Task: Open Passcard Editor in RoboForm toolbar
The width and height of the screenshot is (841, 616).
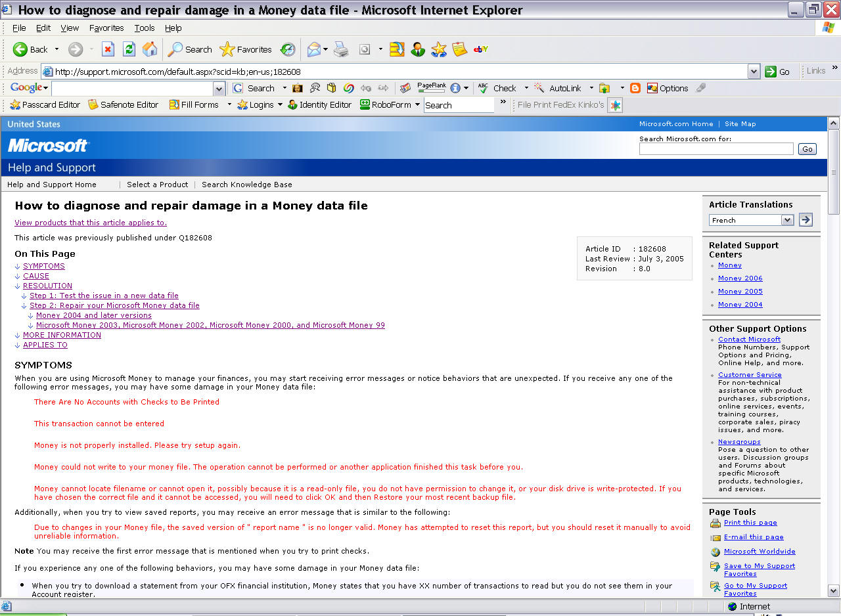Action: point(45,105)
